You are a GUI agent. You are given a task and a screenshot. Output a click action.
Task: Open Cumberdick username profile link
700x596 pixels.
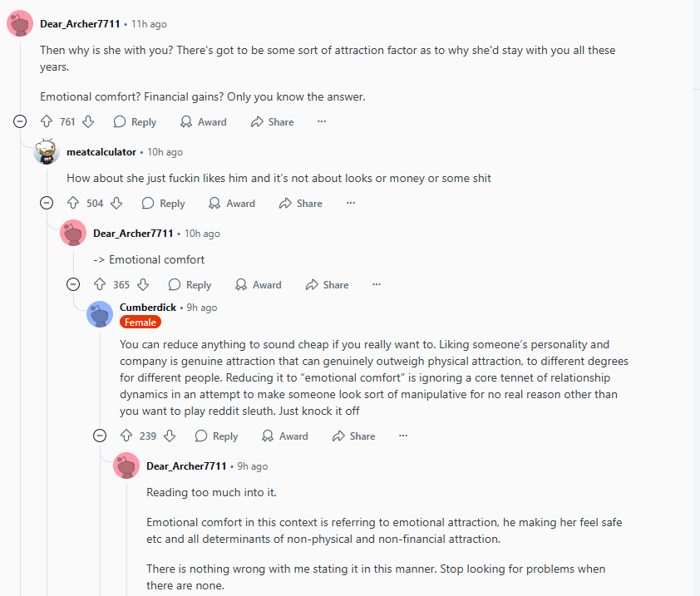point(148,308)
